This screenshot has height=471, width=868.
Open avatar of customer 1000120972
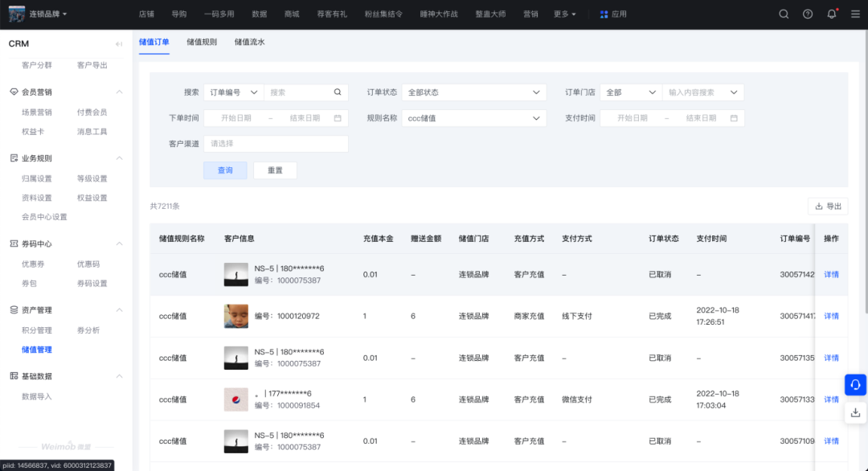(x=235, y=316)
